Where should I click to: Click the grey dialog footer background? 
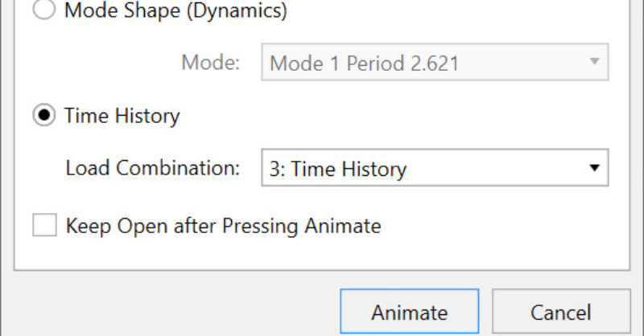click(x=161, y=309)
